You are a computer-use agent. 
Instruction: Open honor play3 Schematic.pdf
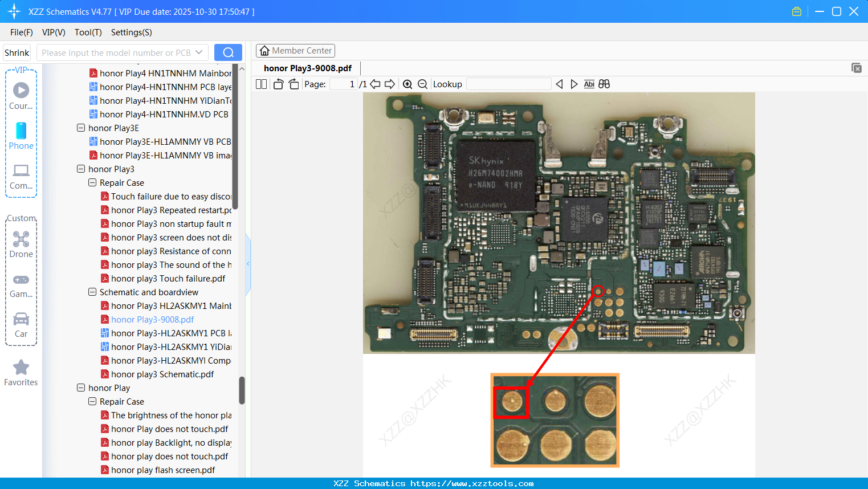pos(157,374)
